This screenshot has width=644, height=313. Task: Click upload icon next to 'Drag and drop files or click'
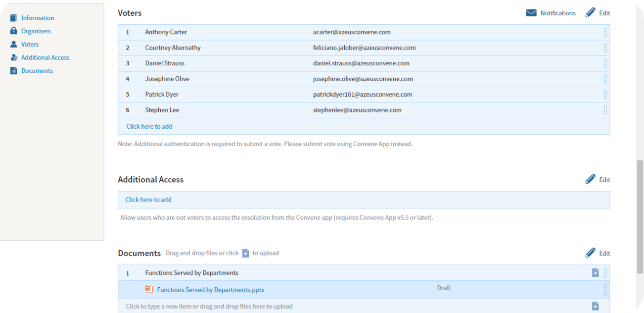click(246, 254)
